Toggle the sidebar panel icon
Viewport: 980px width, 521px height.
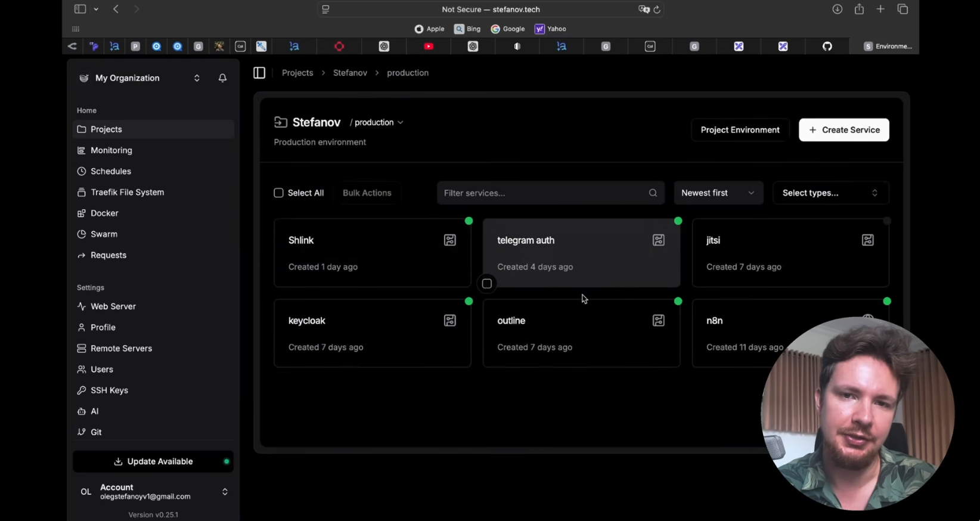pos(259,73)
